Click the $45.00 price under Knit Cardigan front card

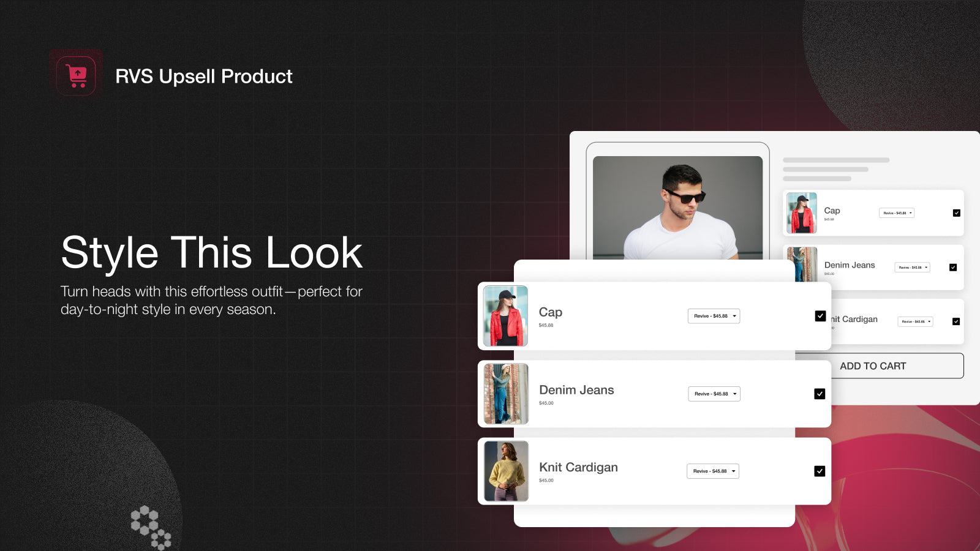(x=546, y=481)
